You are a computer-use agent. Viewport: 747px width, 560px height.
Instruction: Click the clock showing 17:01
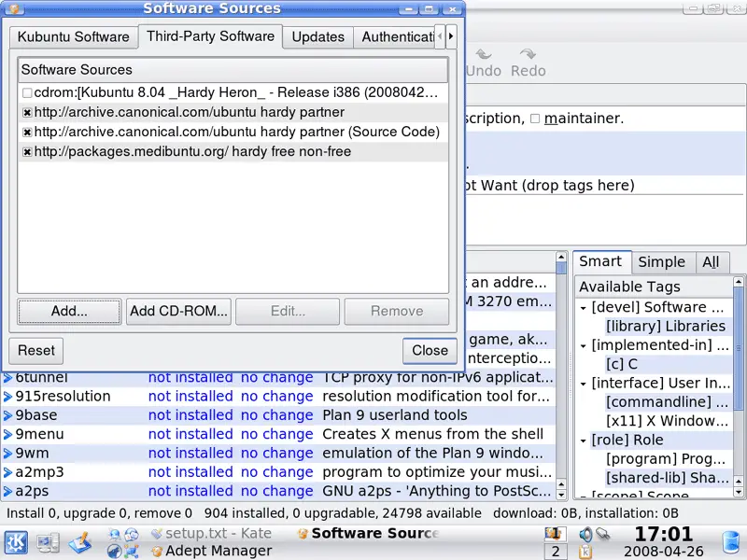pyautogui.click(x=664, y=535)
